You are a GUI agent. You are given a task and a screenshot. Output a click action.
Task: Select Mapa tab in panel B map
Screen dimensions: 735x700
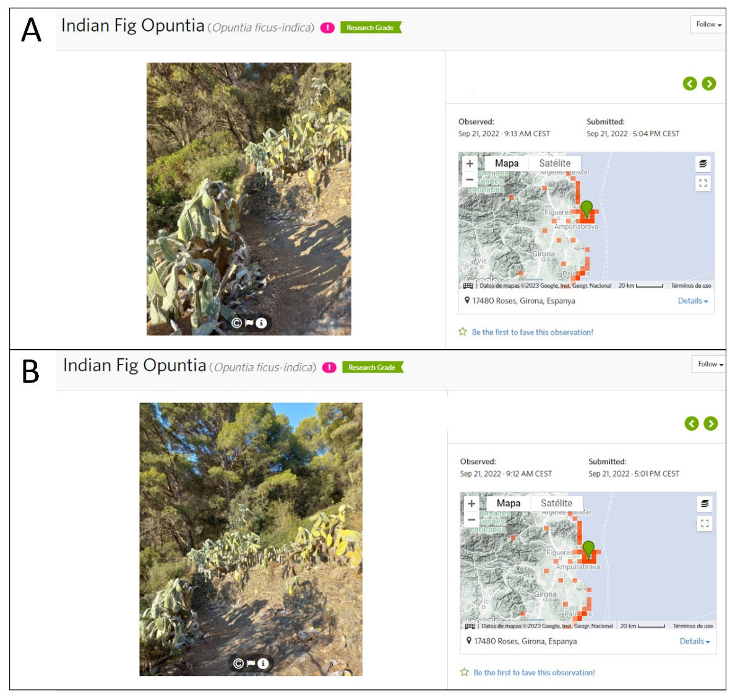click(x=508, y=503)
